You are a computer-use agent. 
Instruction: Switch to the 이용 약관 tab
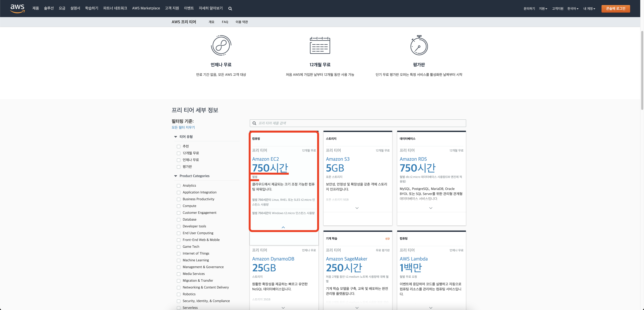tap(242, 22)
